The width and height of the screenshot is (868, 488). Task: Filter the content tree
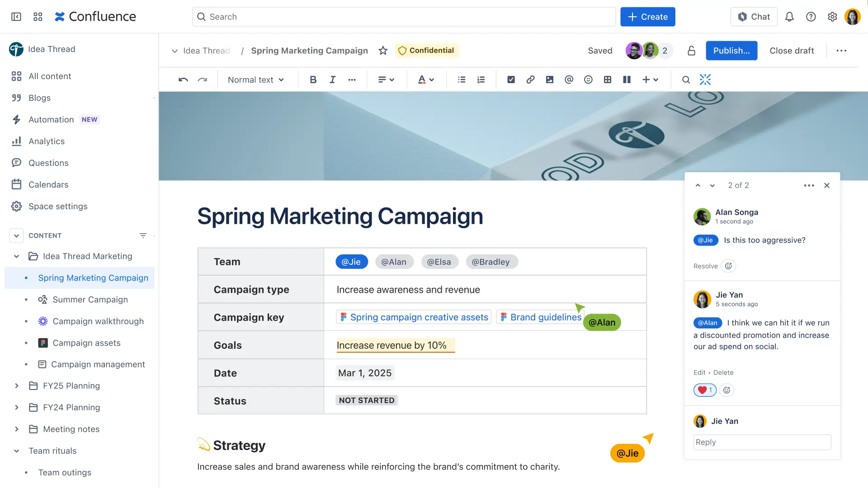click(143, 235)
